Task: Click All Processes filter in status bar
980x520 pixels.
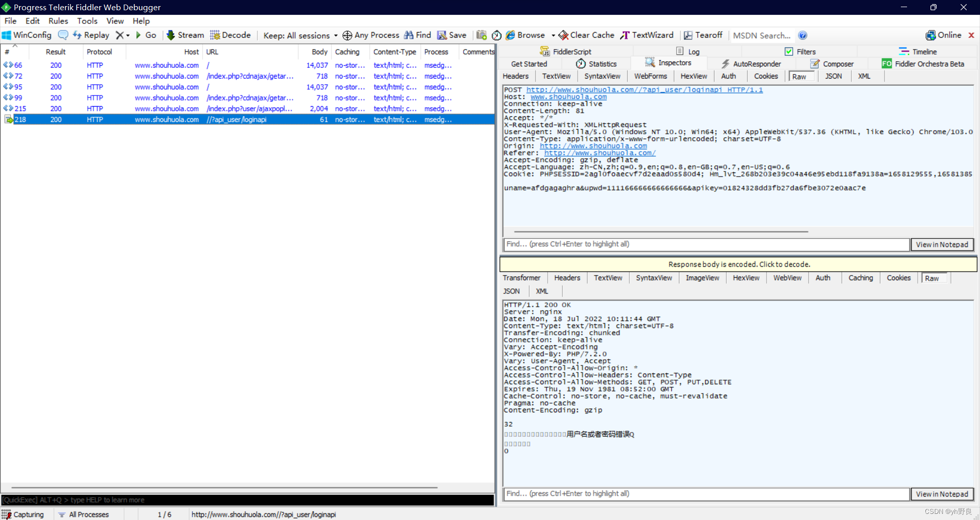Action: 84,514
